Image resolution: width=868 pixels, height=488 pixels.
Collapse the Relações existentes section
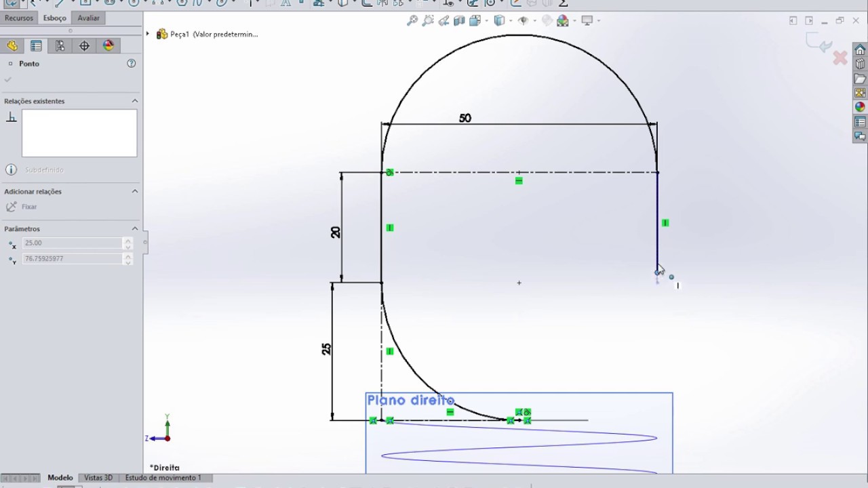(134, 101)
